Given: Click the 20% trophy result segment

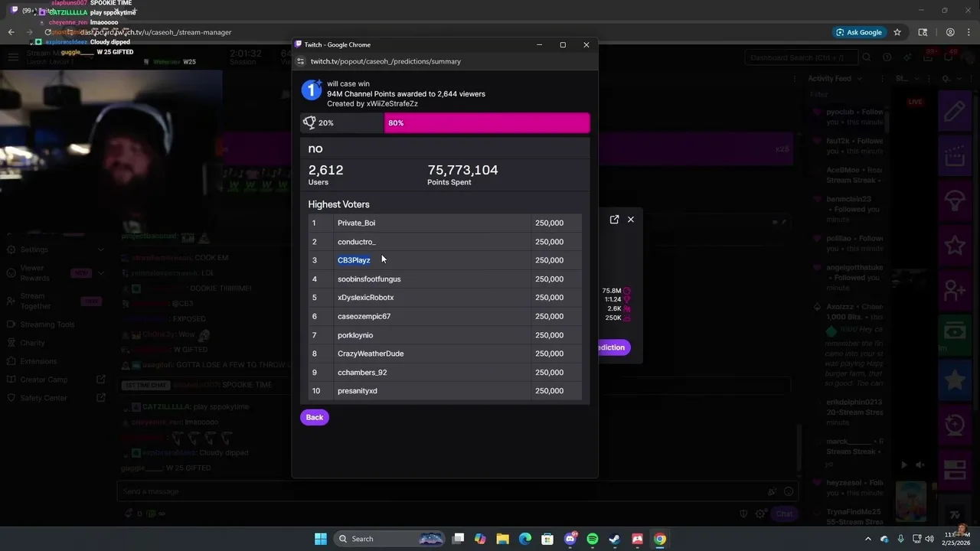Looking at the screenshot, I should [341, 122].
